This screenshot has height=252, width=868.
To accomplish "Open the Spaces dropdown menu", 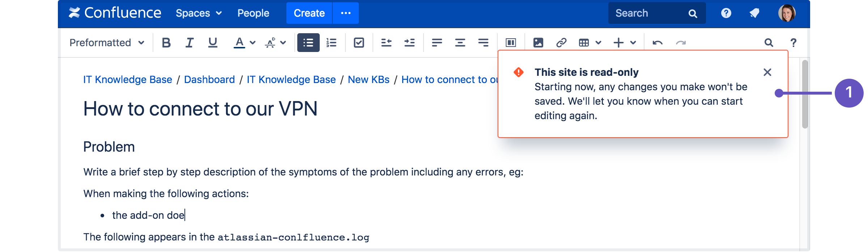I will tap(199, 13).
